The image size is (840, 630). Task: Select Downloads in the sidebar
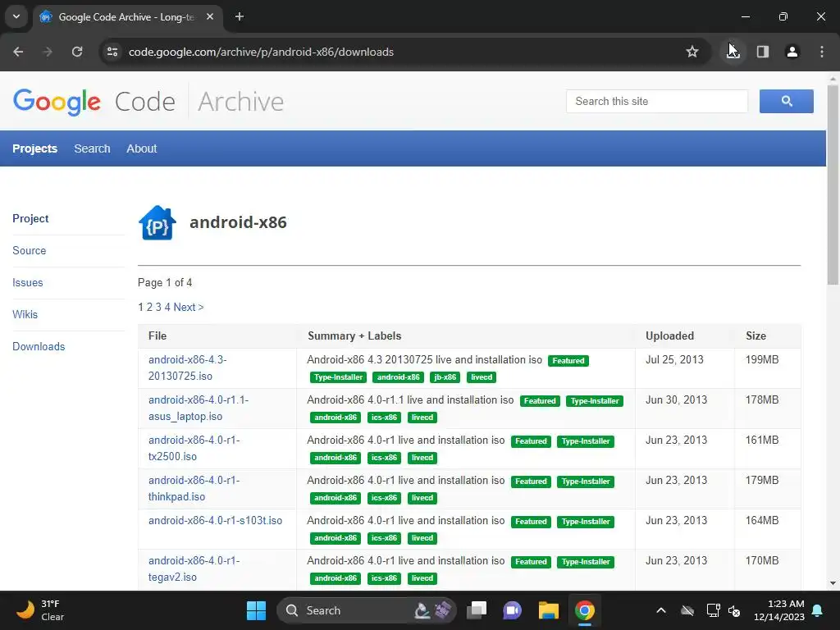[x=39, y=347]
